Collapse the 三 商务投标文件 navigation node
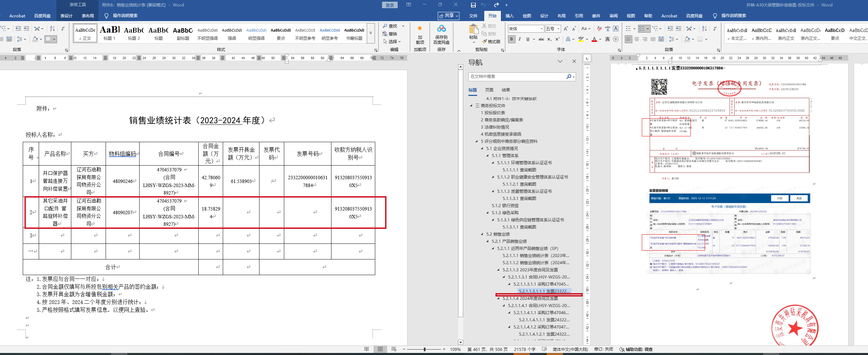 [x=471, y=106]
